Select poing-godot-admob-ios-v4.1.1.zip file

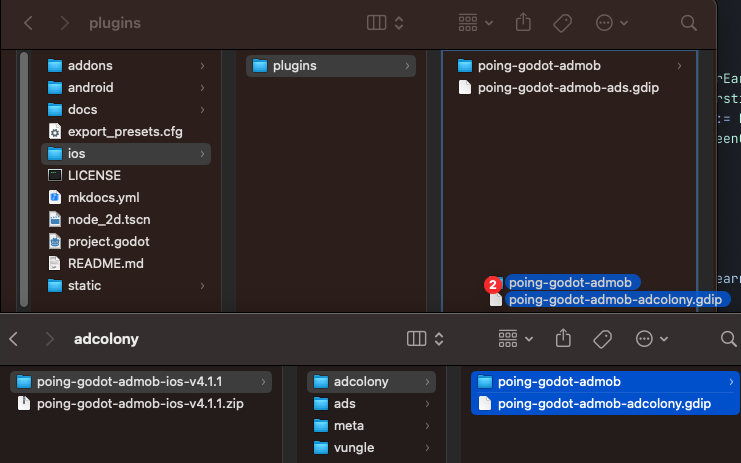coord(141,403)
